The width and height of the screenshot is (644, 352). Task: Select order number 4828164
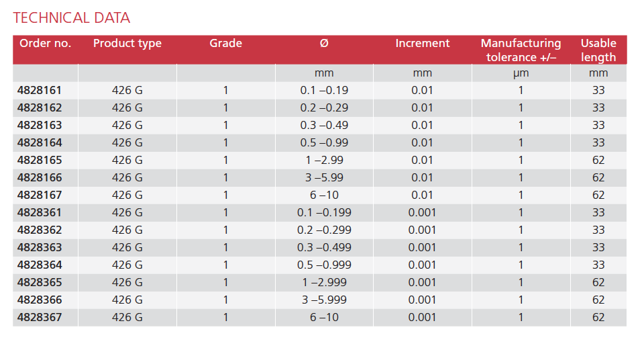pos(40,142)
